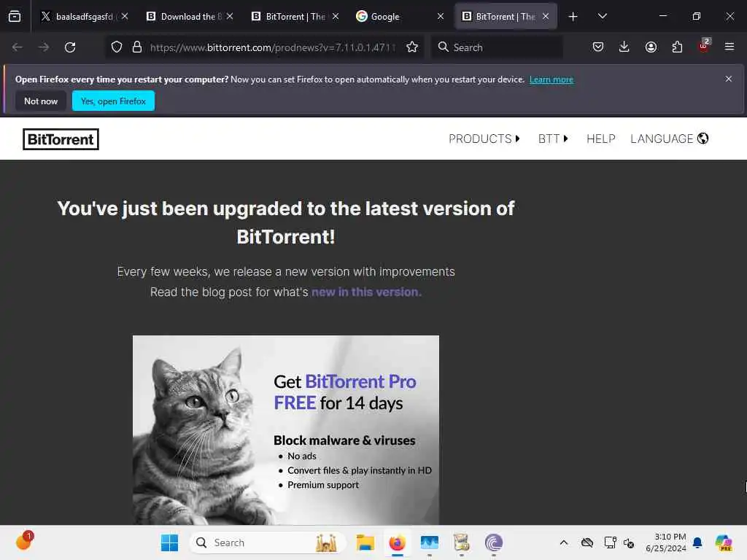Go back to previous page
The width and height of the screenshot is (747, 560).
pyautogui.click(x=18, y=47)
